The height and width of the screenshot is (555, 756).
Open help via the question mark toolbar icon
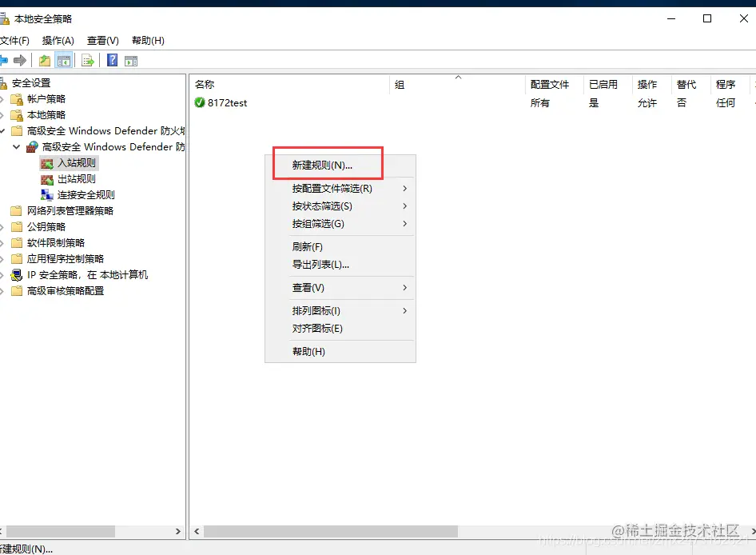pos(113,60)
